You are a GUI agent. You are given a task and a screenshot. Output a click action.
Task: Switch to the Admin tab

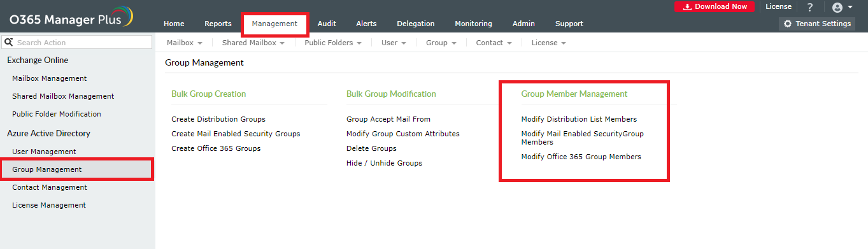pos(523,24)
